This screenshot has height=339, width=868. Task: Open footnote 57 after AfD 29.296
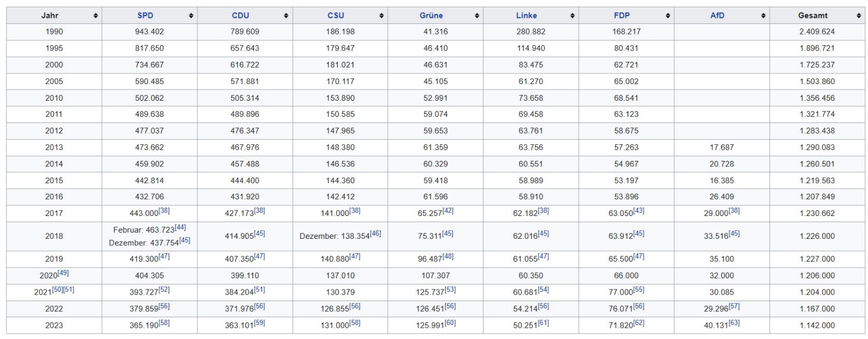[733, 307]
